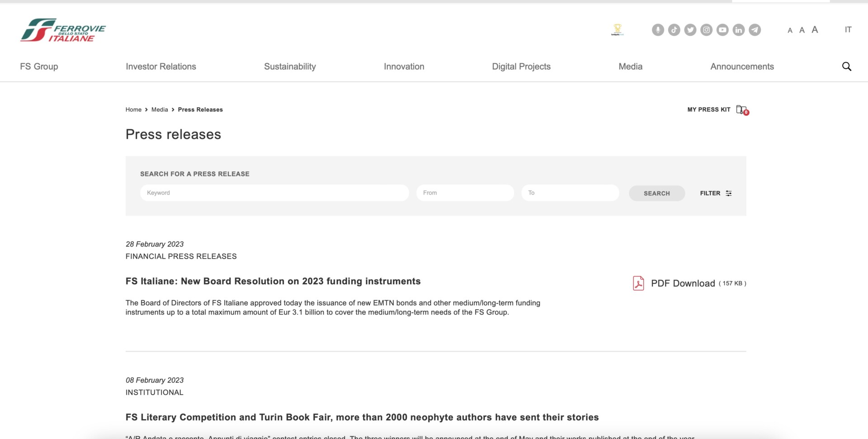This screenshot has width=868, height=439.
Task: Click the 08 February 2023 date
Action: point(155,380)
